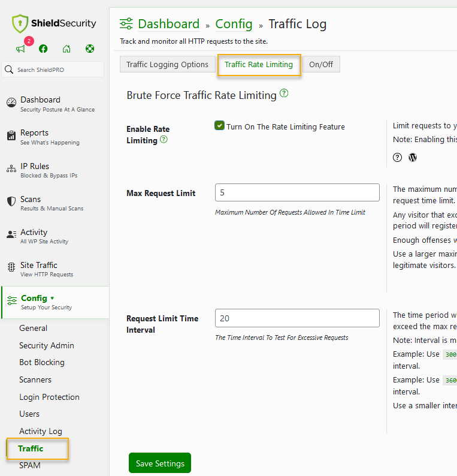Follow the Dashboard breadcrumb link
Image resolution: width=457 pixels, height=476 pixels.
[x=169, y=24]
